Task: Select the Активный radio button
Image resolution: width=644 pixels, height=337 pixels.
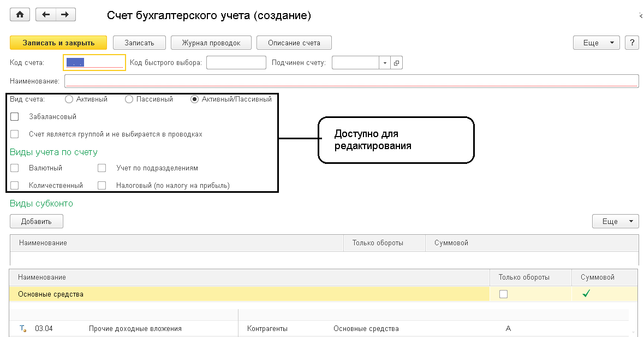Action: point(69,99)
